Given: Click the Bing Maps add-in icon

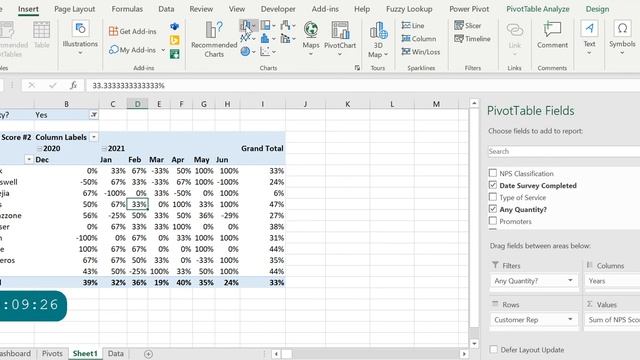Looking at the screenshot, I should point(175,40).
